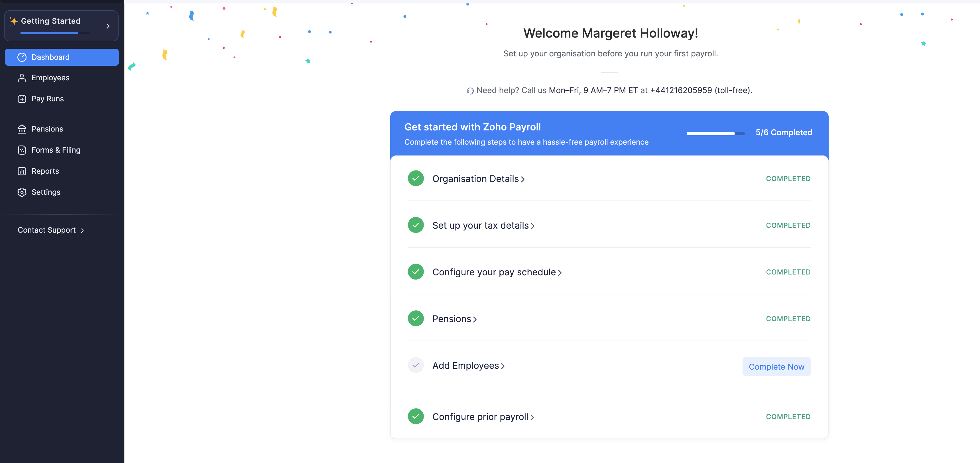
Task: Open Set up your tax details step
Action: coord(481,226)
